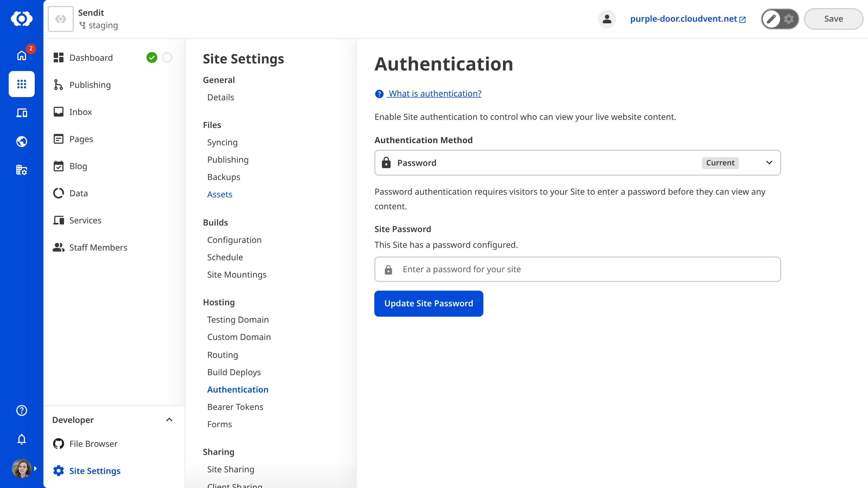Open the globe icon in blue sidebar
The image size is (868, 488).
(x=22, y=142)
